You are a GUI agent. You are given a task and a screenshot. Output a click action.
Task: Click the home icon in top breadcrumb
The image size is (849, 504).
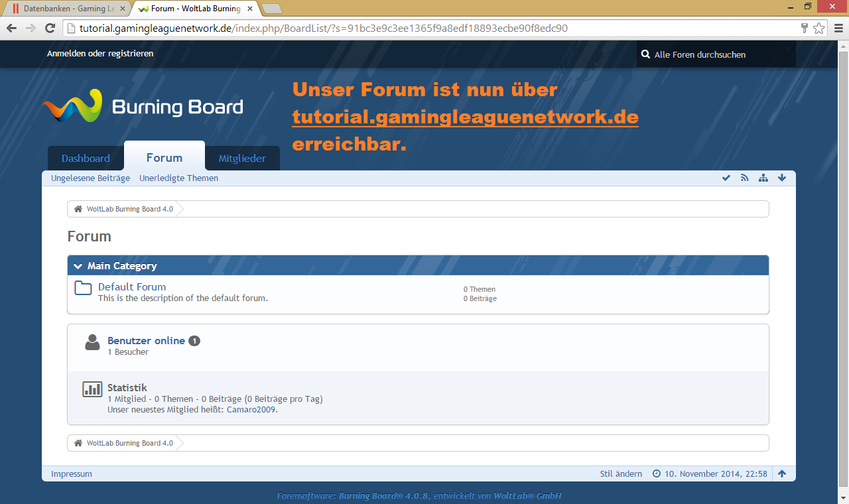78,209
